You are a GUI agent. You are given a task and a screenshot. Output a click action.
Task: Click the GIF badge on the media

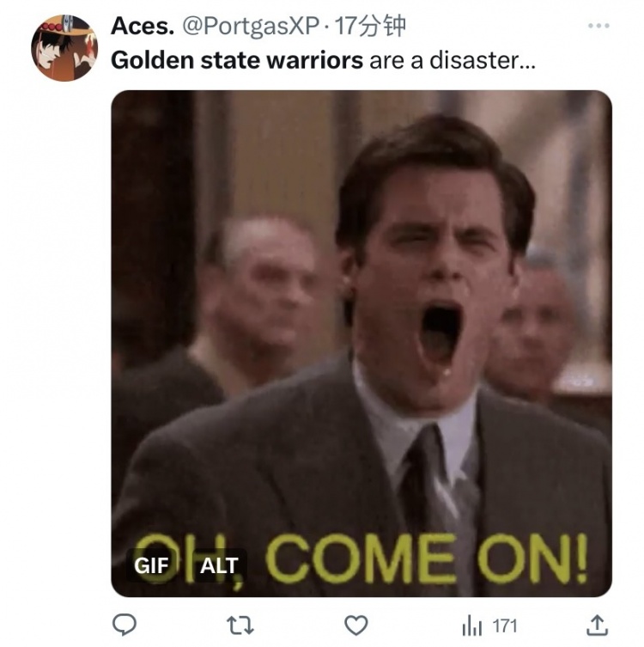click(151, 565)
